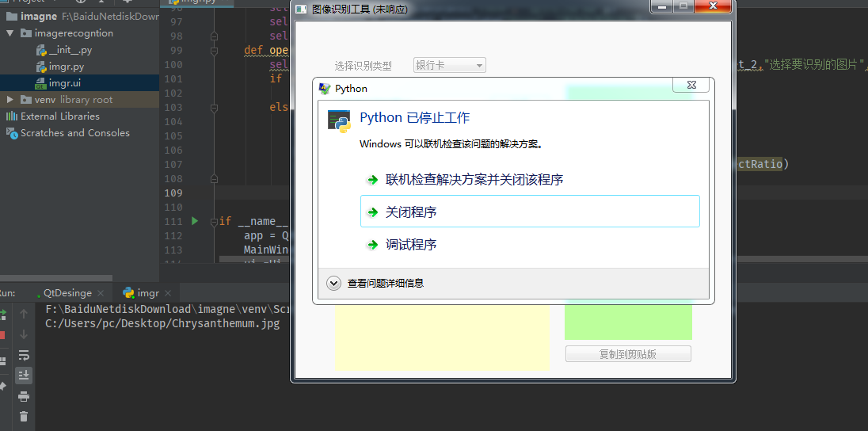Toggle Scroll to End in Run console
Screen dimensions: 868x431
pos(23,376)
